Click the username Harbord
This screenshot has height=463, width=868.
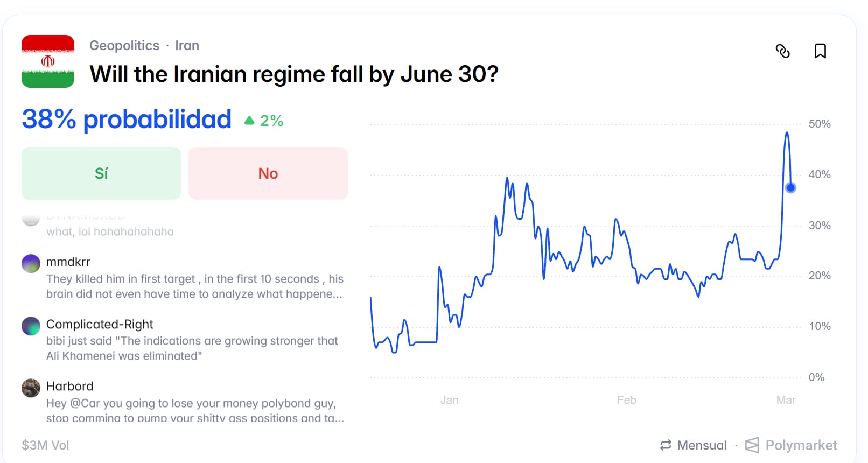(x=69, y=386)
